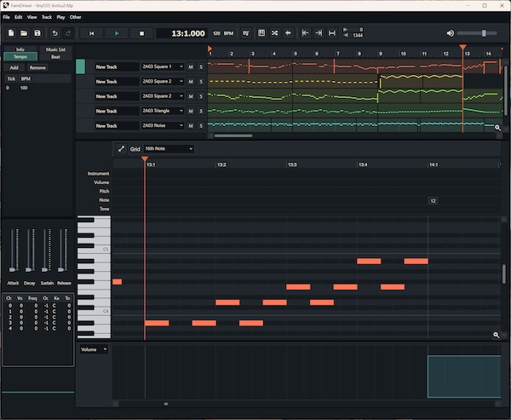Viewport: 511px width, 420px height.
Task: Select the tempo row with BPM 100
Action: 37,88
